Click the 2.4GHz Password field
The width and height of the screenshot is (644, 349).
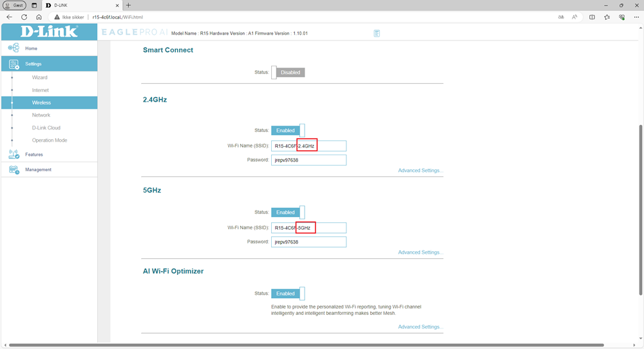308,160
